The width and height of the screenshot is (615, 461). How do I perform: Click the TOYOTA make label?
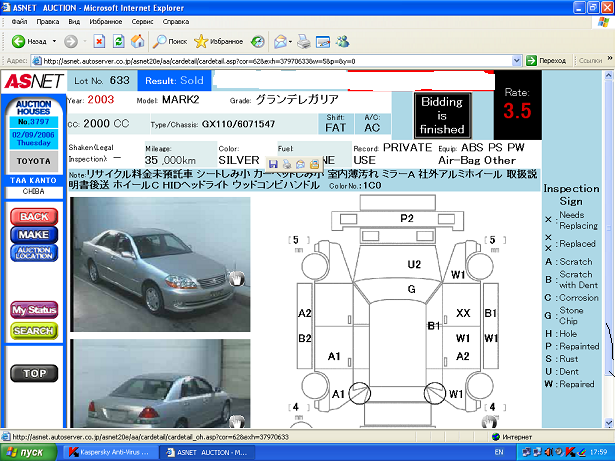(34, 161)
